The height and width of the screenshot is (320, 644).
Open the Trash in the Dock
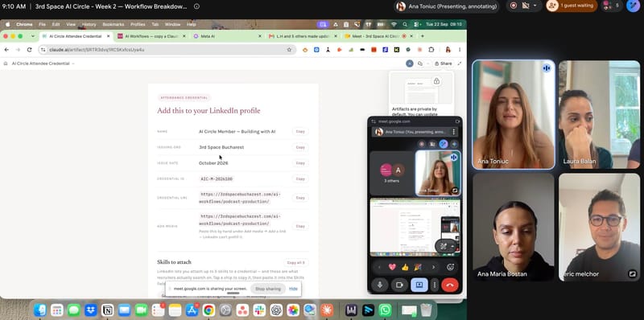pos(427,310)
